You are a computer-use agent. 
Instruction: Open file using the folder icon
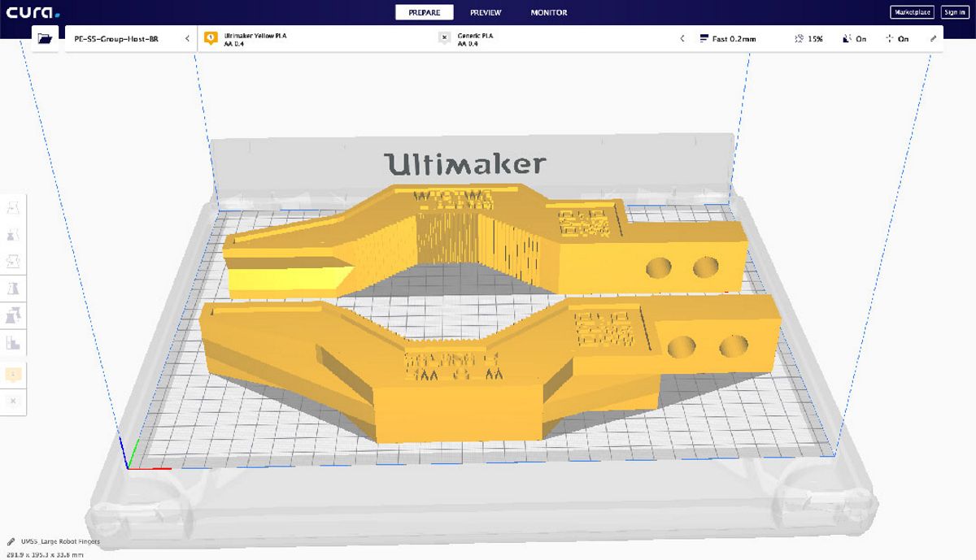[x=45, y=38]
